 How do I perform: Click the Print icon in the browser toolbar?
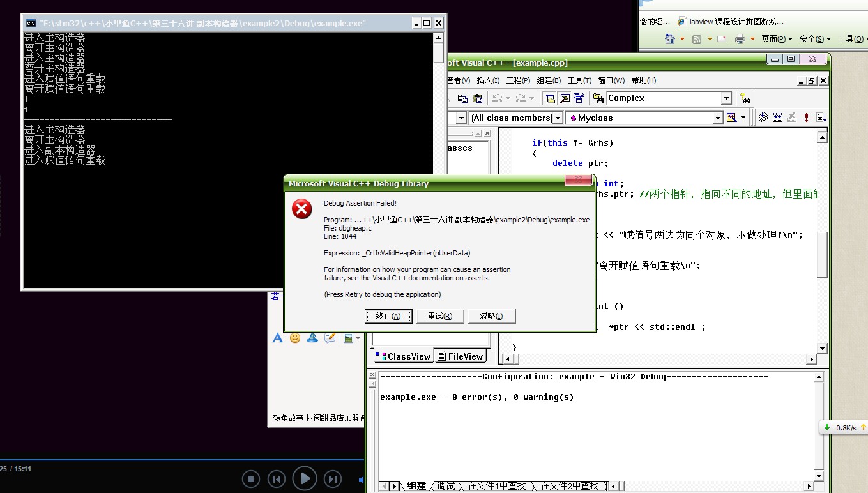740,39
